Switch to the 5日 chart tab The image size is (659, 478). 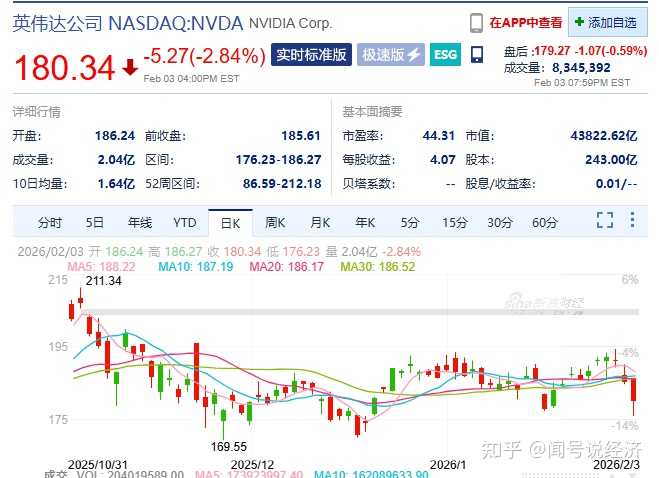[95, 222]
